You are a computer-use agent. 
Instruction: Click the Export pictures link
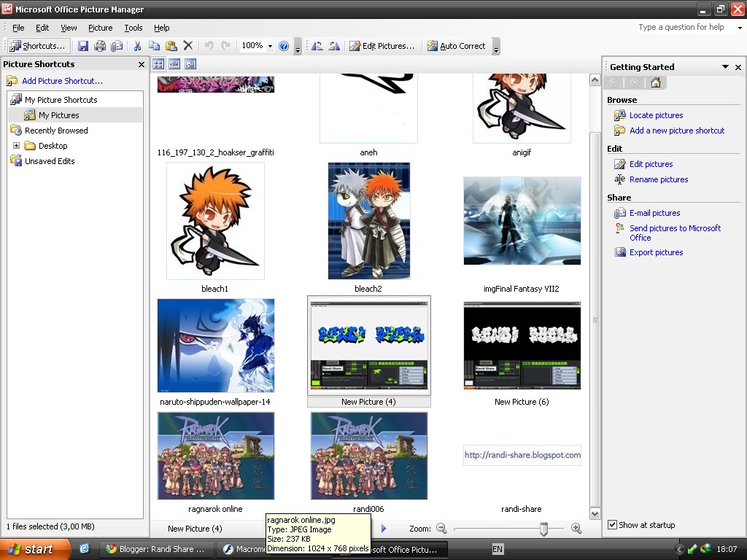[656, 252]
